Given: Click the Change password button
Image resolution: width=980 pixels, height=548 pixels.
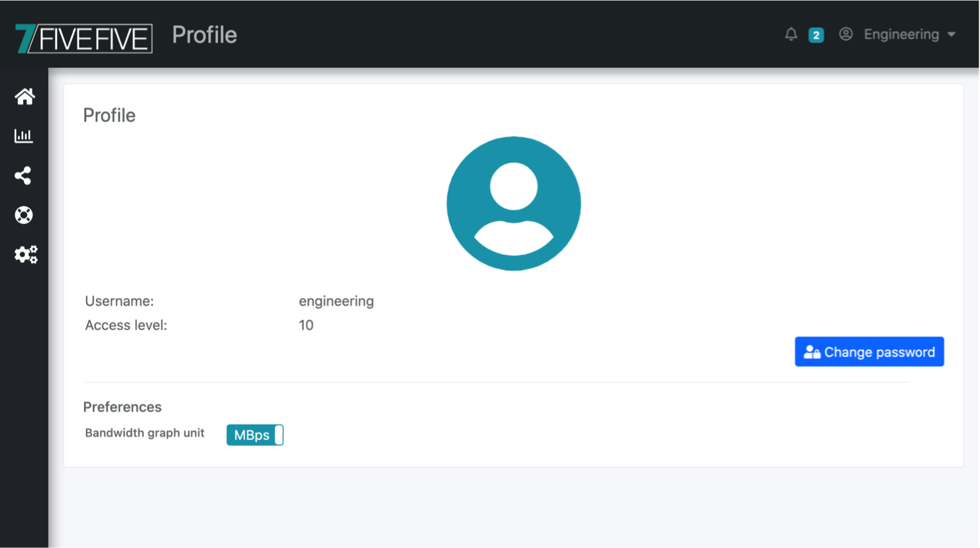Looking at the screenshot, I should point(869,352).
